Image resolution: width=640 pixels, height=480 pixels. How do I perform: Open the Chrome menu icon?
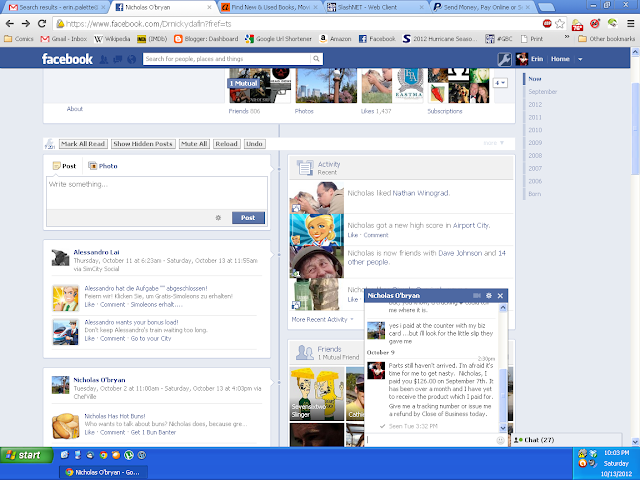[x=631, y=24]
